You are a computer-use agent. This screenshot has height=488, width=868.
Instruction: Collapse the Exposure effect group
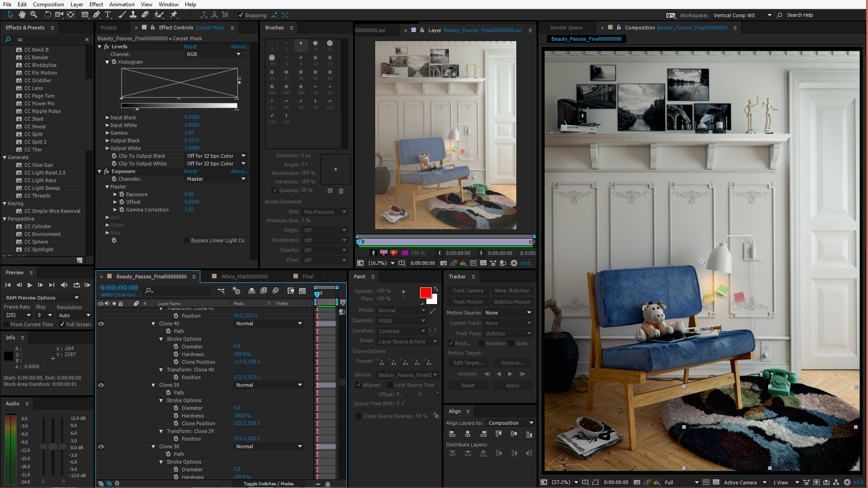tap(99, 172)
